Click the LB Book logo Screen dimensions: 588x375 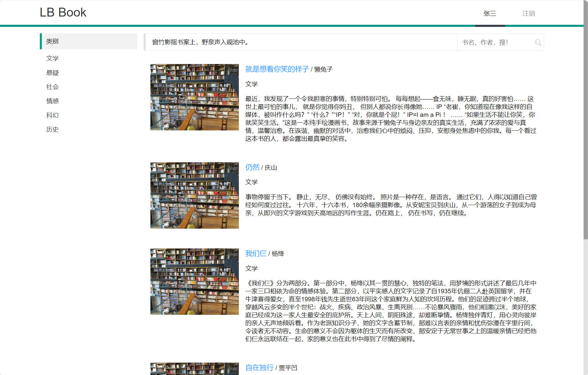click(x=63, y=12)
